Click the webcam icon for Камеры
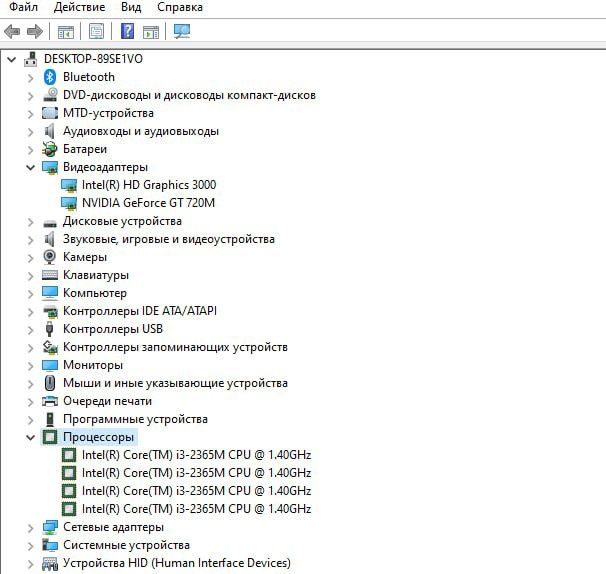The width and height of the screenshot is (606, 574). click(x=49, y=257)
